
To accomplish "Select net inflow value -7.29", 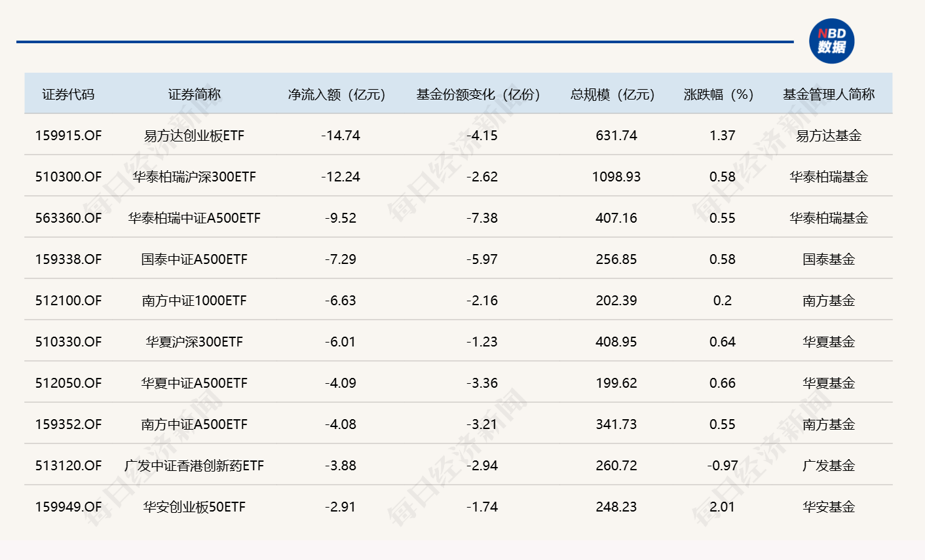I will pos(341,259).
